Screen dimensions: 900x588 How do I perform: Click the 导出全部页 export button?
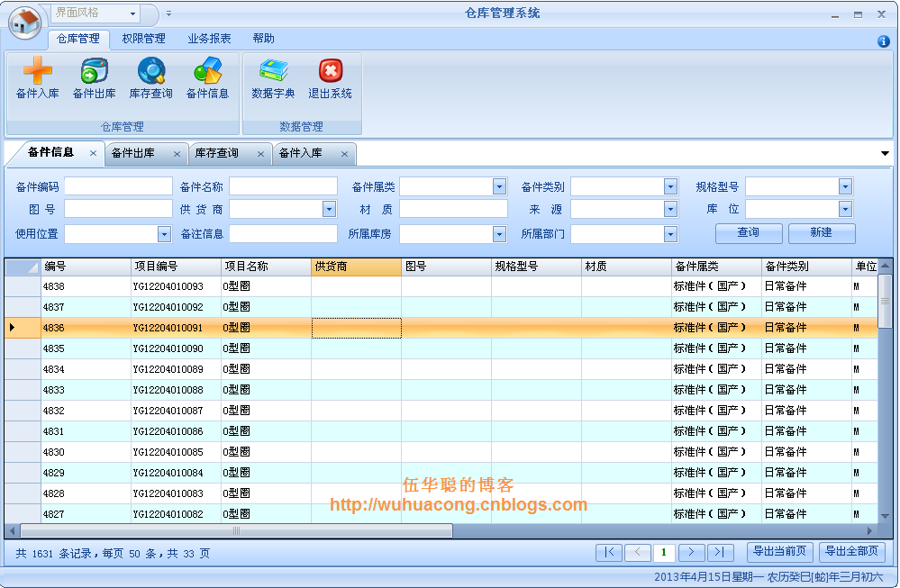click(x=851, y=551)
